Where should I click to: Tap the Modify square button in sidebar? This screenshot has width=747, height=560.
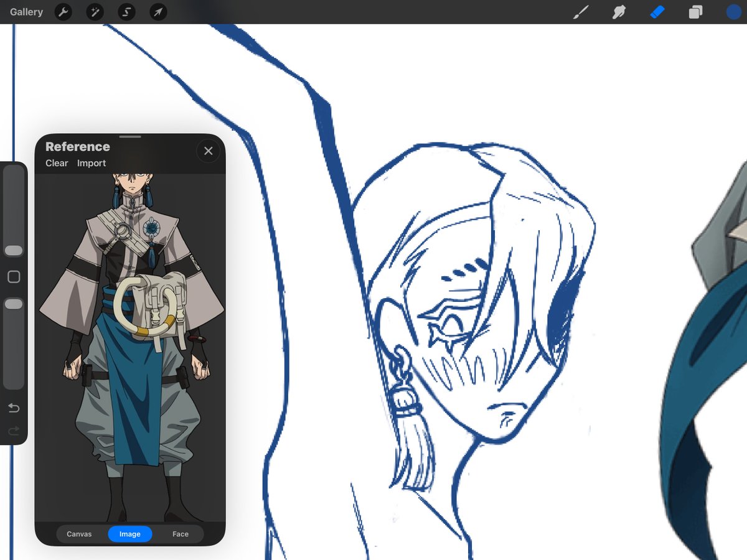pyautogui.click(x=14, y=277)
